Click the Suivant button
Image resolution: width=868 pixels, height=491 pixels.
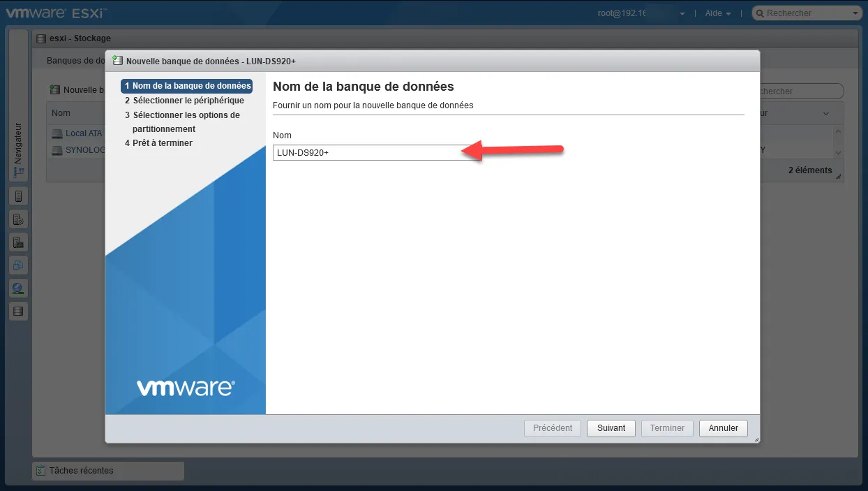pyautogui.click(x=611, y=428)
